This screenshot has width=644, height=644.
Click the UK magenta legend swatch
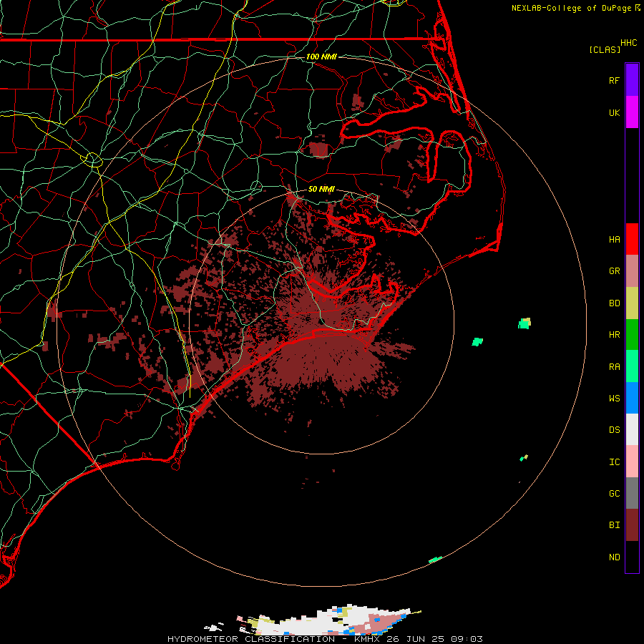[632, 112]
